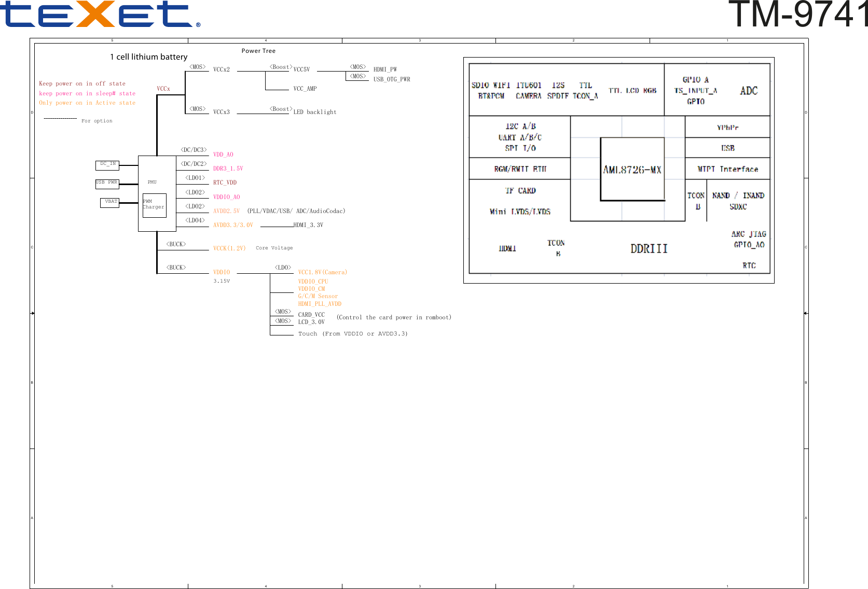Select the VCCx3 rail label

click(x=222, y=112)
